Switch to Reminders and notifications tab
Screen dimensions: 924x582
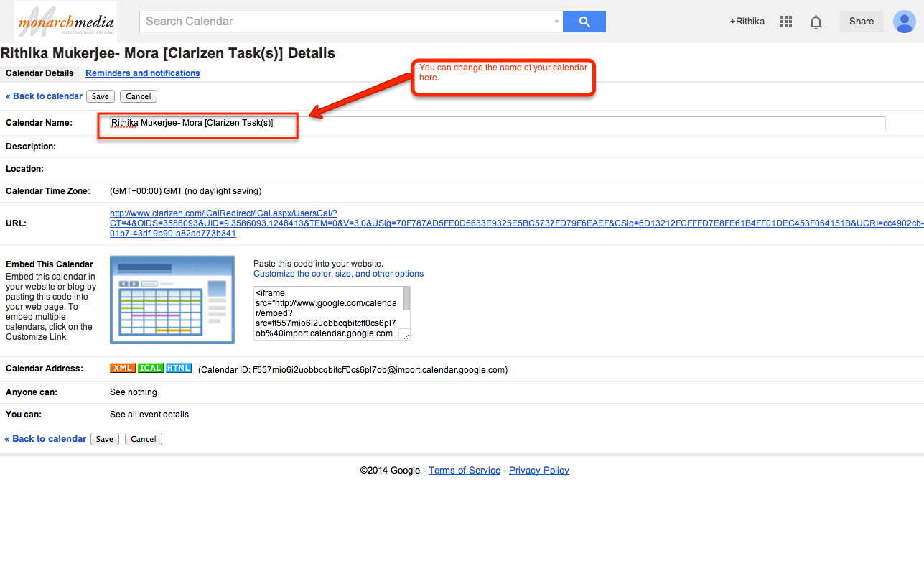pyautogui.click(x=143, y=73)
